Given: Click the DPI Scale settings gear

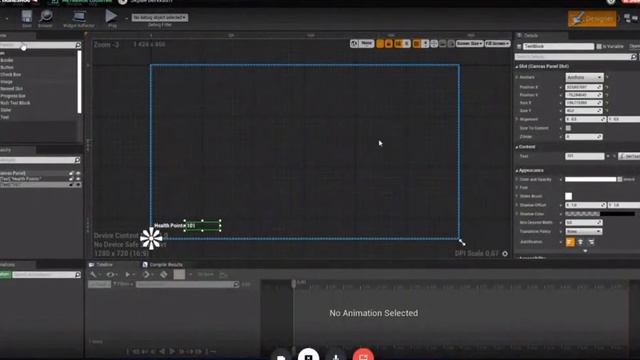Looking at the screenshot, I should point(505,253).
